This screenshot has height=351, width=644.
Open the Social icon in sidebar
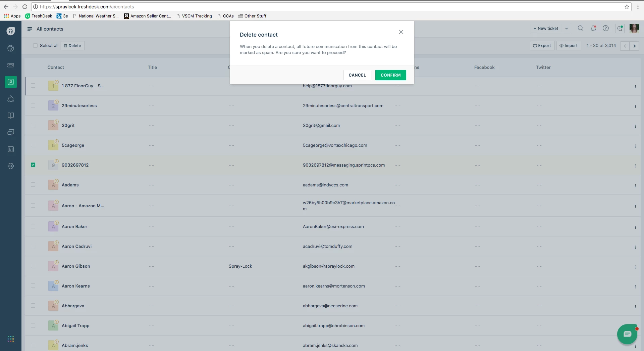click(x=11, y=99)
